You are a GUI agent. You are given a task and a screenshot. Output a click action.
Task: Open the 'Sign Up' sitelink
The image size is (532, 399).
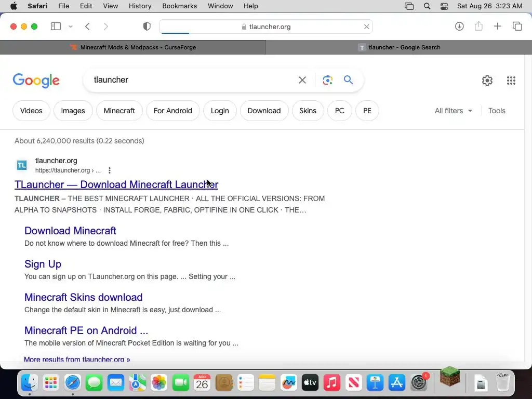43,264
